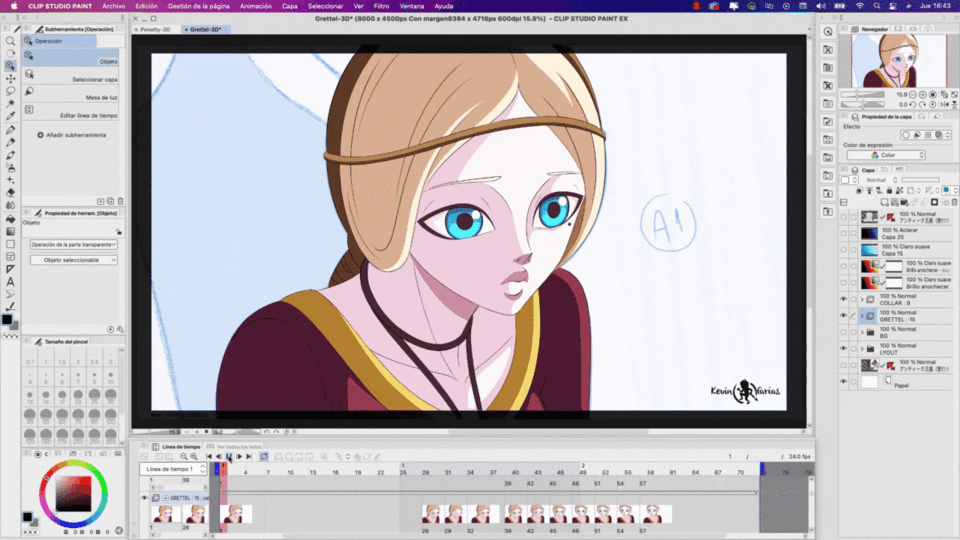Go to first frame in timeline
Viewport: 960px width, 540px height.
click(209, 457)
